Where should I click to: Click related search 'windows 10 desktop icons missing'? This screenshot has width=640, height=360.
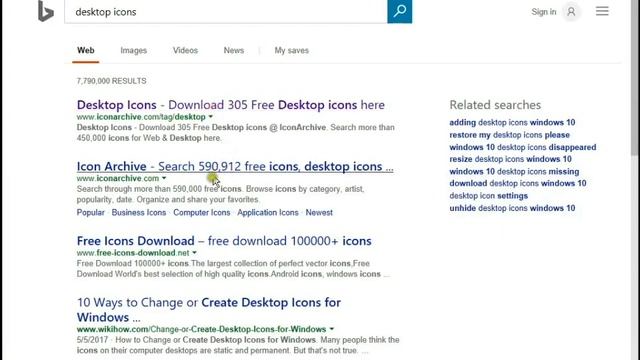pos(514,171)
